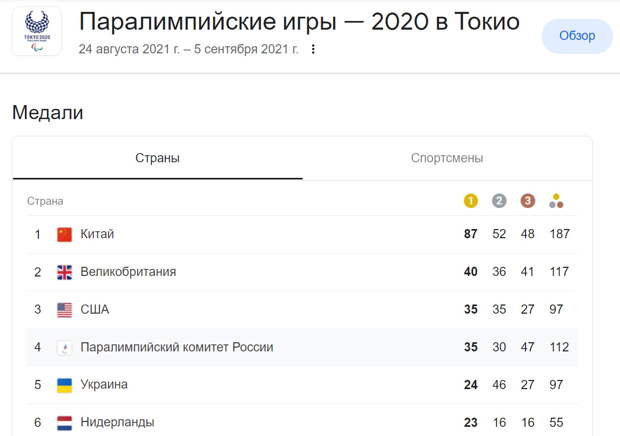Click the Нидерланды country name
620x436 pixels.
point(117,422)
